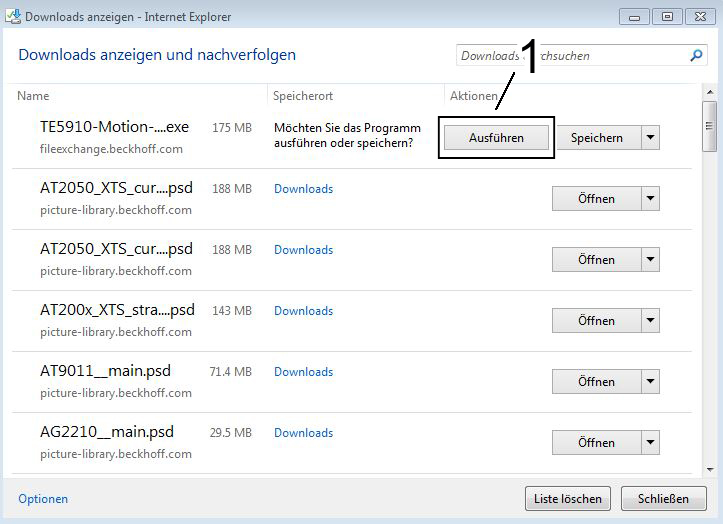Click the Schließen button
This screenshot has width=723, height=524.
coord(663,499)
